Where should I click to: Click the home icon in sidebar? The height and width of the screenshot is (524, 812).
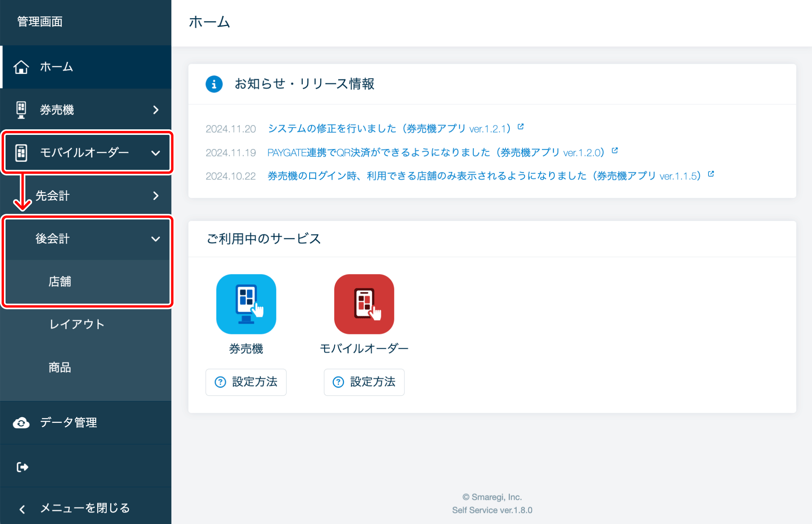click(x=21, y=67)
